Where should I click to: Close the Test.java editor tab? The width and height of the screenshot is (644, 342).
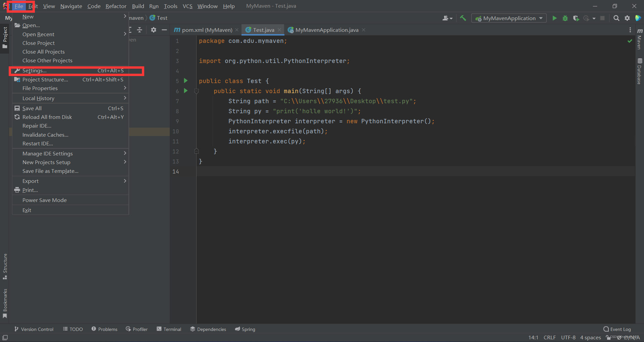click(279, 30)
